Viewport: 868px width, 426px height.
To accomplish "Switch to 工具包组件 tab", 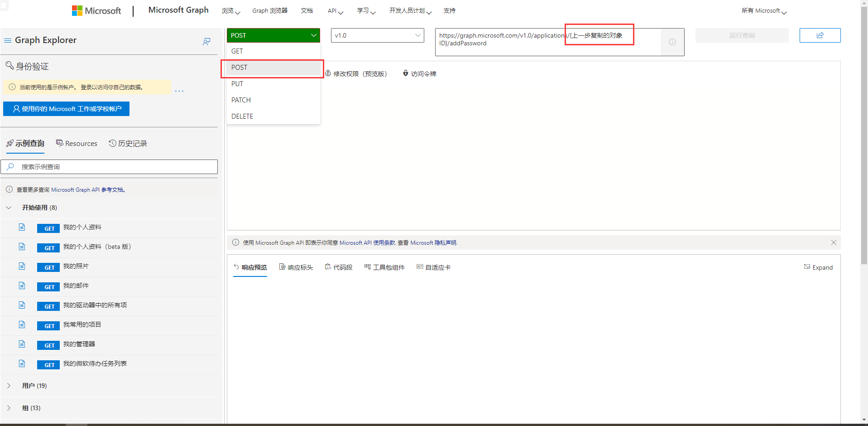I will click(x=384, y=267).
